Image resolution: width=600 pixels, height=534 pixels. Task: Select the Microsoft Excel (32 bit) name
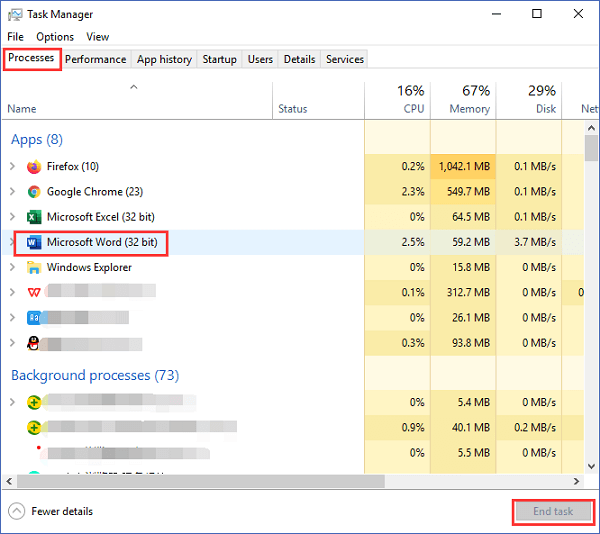(x=101, y=217)
